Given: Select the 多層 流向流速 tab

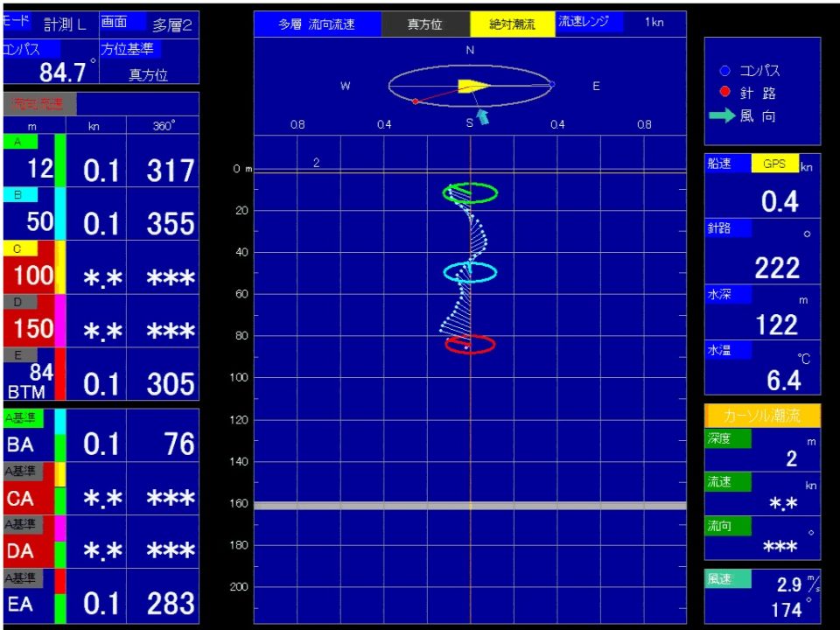Looking at the screenshot, I should 317,24.
